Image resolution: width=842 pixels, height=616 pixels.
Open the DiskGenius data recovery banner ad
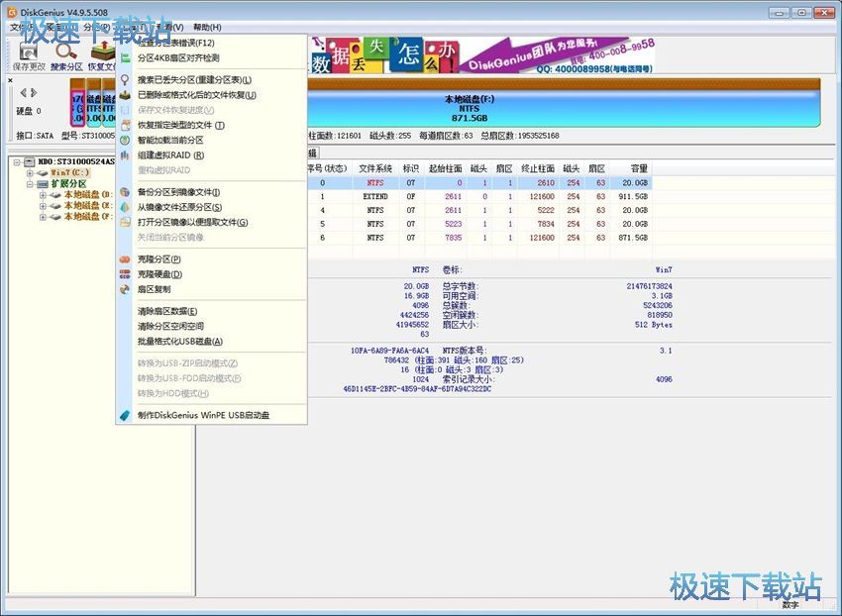pos(481,54)
